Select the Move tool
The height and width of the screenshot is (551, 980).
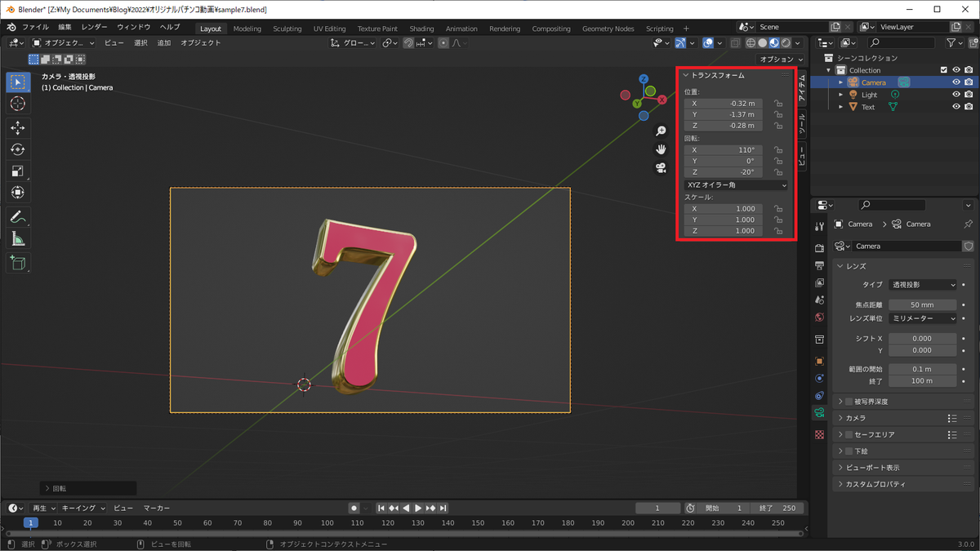pyautogui.click(x=18, y=128)
